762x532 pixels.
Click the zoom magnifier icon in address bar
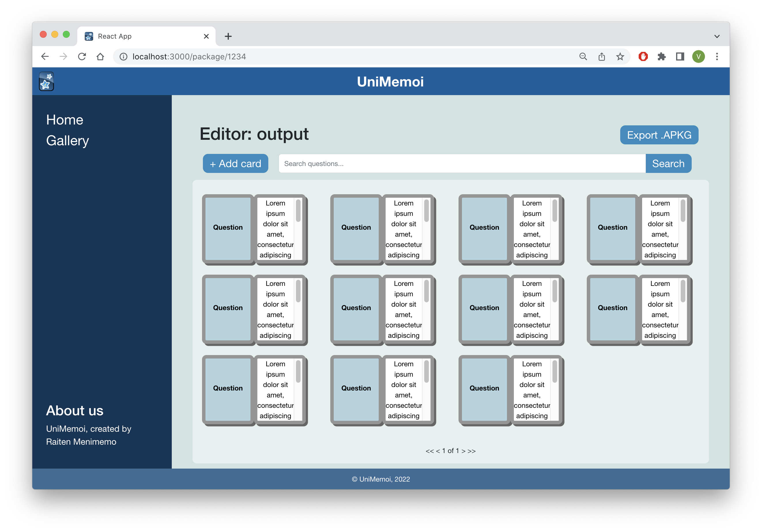583,57
